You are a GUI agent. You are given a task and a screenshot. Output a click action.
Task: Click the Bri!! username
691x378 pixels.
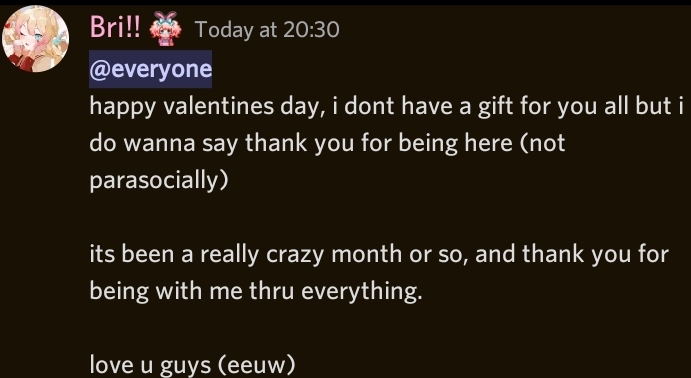click(x=115, y=27)
